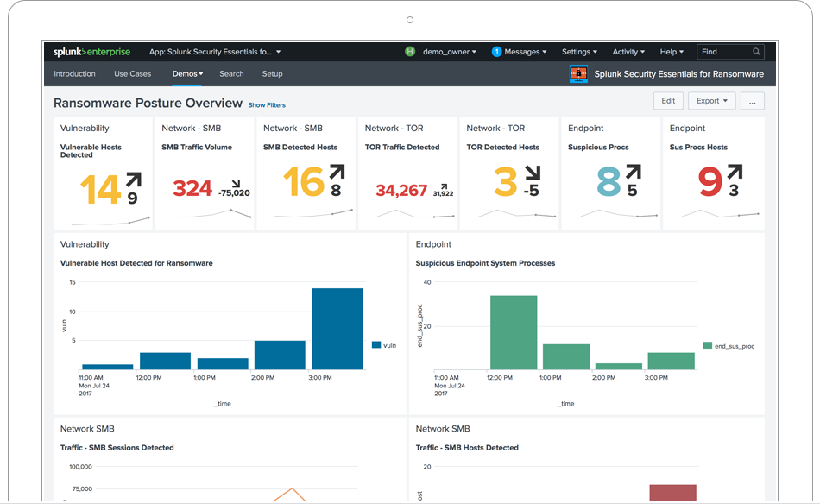Screen dimensions: 820x504
Task: Open the Demos navigation dropdown
Action: 188,73
